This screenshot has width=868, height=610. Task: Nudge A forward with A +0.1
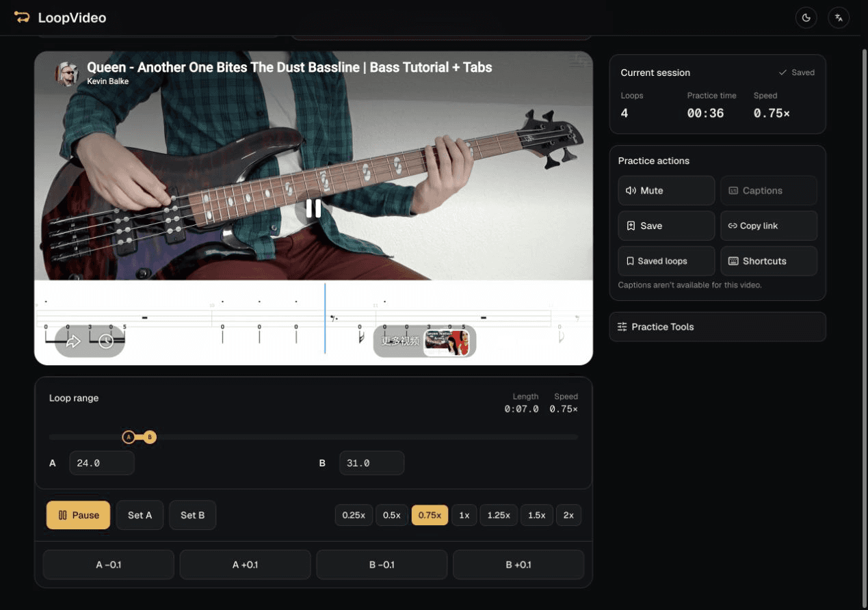245,565
